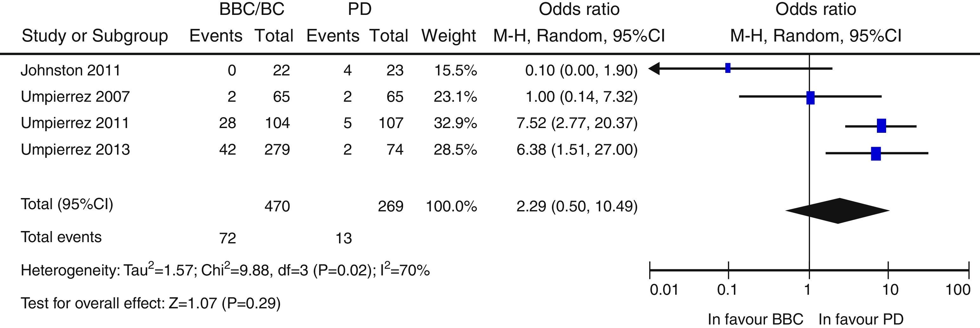The image size is (980, 328).
Task: Click the PD group heading
Action: (x=360, y=9)
